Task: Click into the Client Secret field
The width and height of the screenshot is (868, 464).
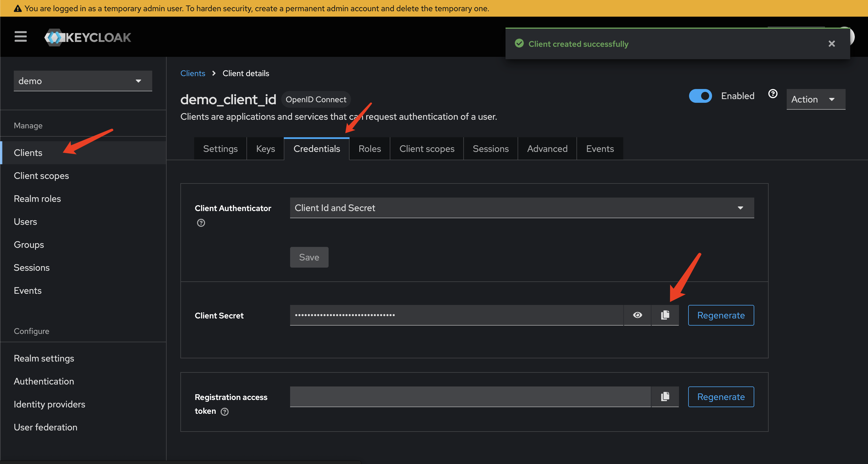Action: coord(457,315)
